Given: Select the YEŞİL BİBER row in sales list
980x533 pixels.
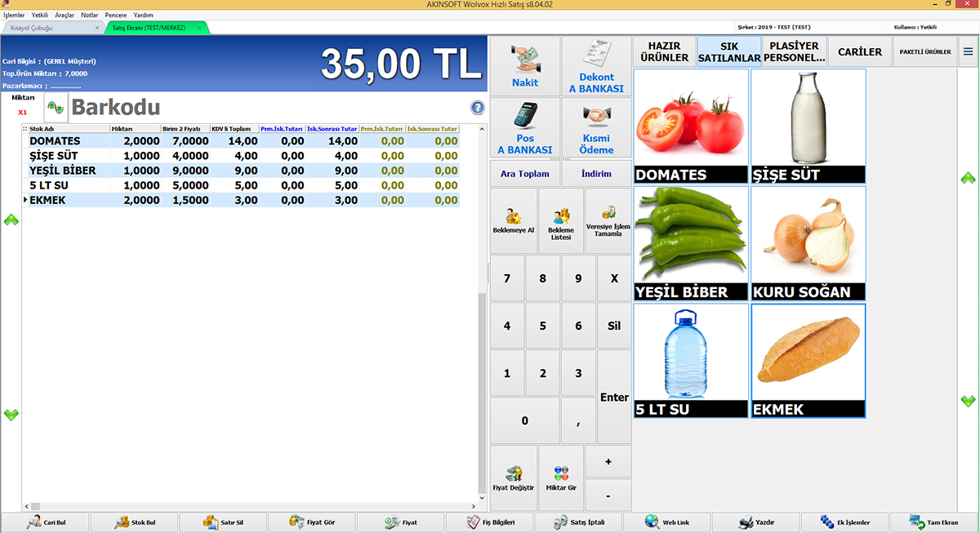Looking at the screenshot, I should click(x=62, y=171).
